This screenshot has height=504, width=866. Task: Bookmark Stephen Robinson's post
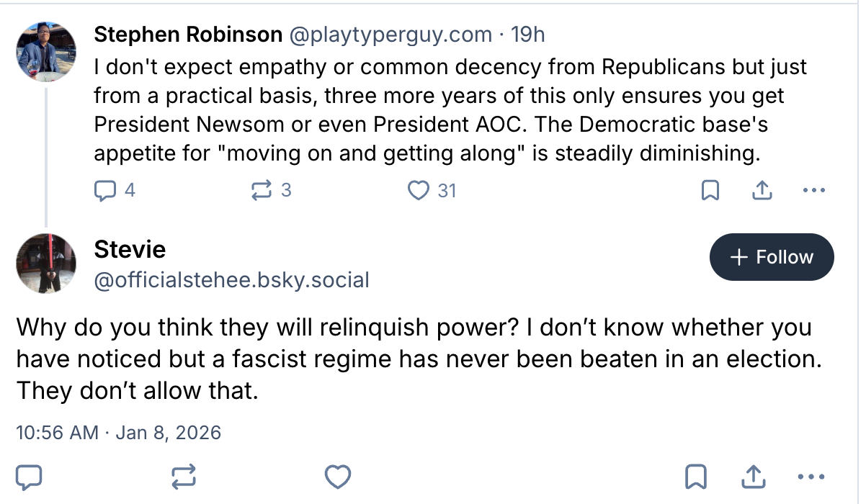pos(710,191)
